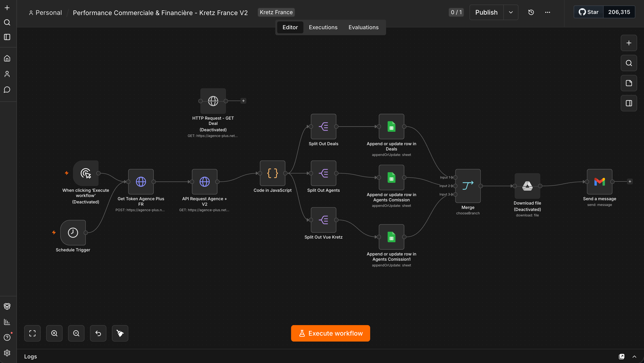Screen dimensions: 644x363
Task: Select the Append row in Agents Comission1 node
Action: [391, 237]
